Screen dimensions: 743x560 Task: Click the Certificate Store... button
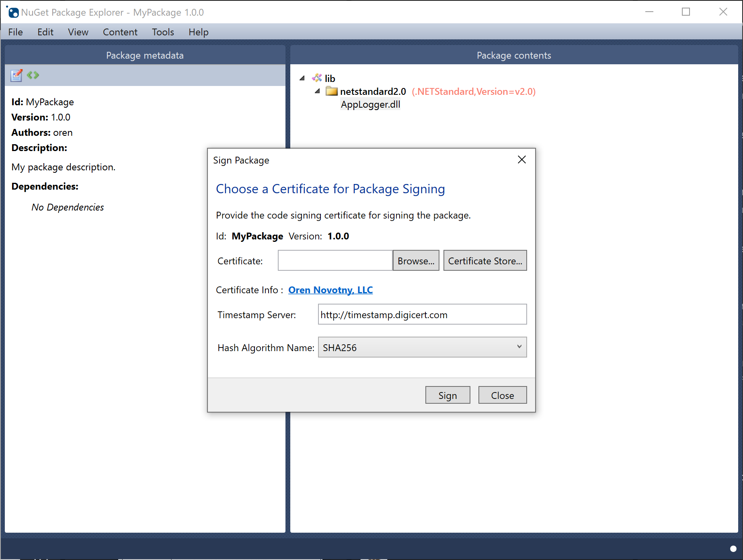coord(485,261)
